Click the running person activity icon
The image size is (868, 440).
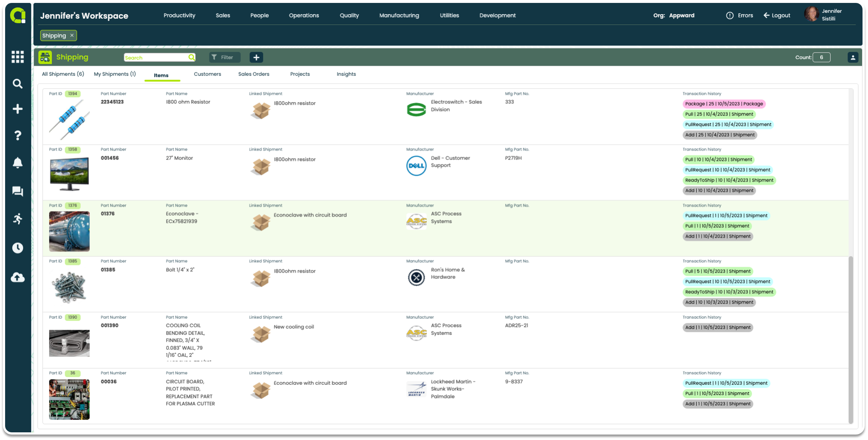[x=18, y=219]
